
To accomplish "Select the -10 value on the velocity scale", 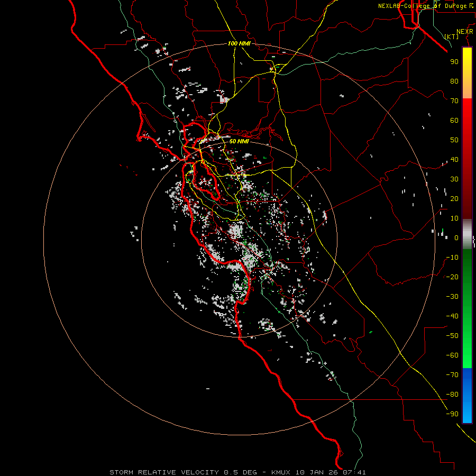I will [452, 258].
